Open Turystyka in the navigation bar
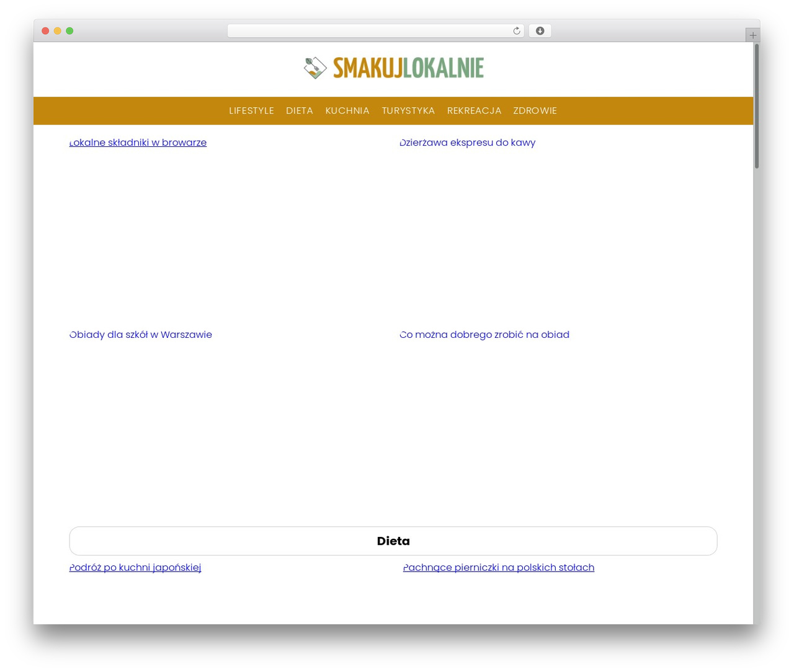The image size is (794, 672). 408,110
